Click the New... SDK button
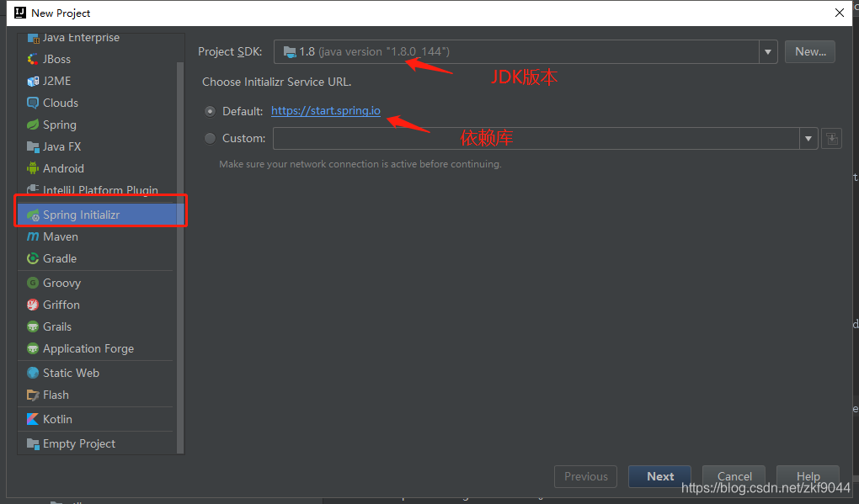The width and height of the screenshot is (859, 504). (809, 52)
